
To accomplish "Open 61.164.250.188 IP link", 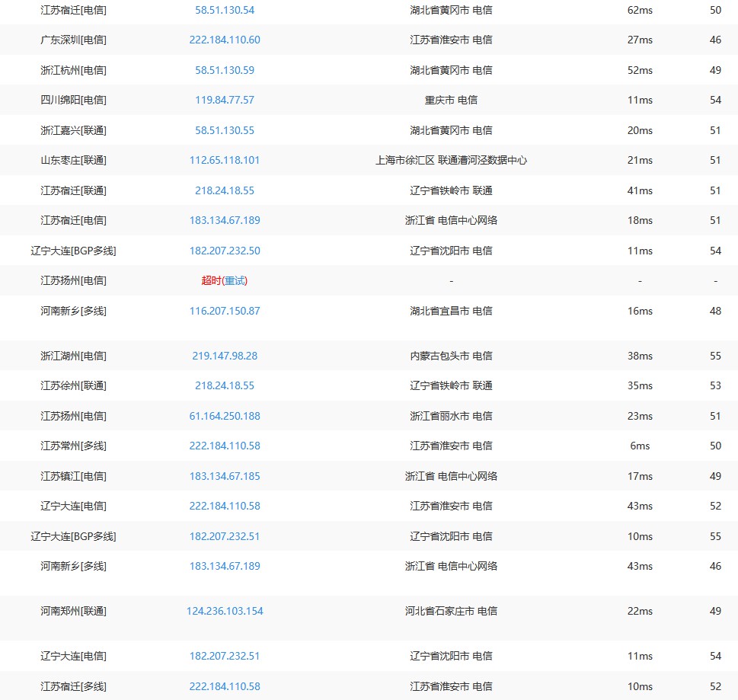I will click(x=225, y=416).
